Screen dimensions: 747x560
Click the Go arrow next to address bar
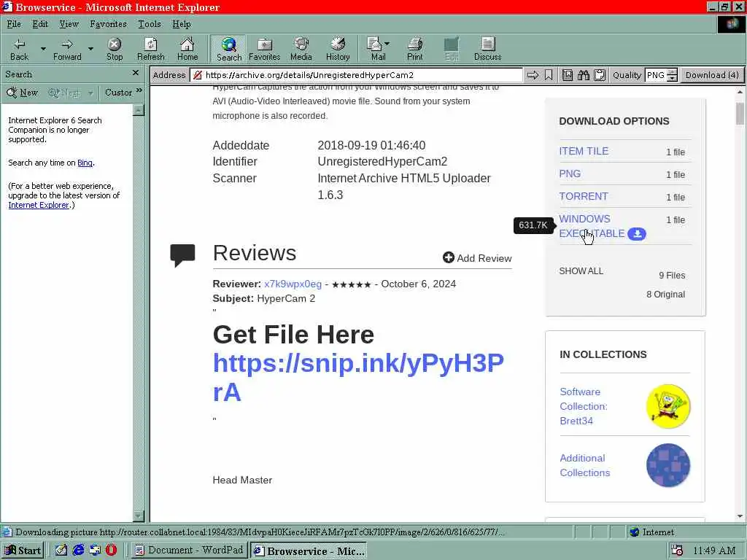click(533, 75)
